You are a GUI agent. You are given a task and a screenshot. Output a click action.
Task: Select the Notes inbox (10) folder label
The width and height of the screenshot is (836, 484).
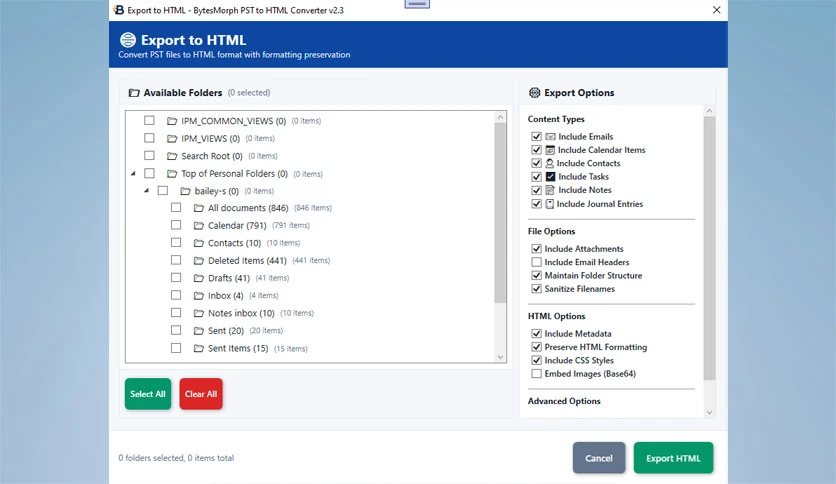click(241, 313)
